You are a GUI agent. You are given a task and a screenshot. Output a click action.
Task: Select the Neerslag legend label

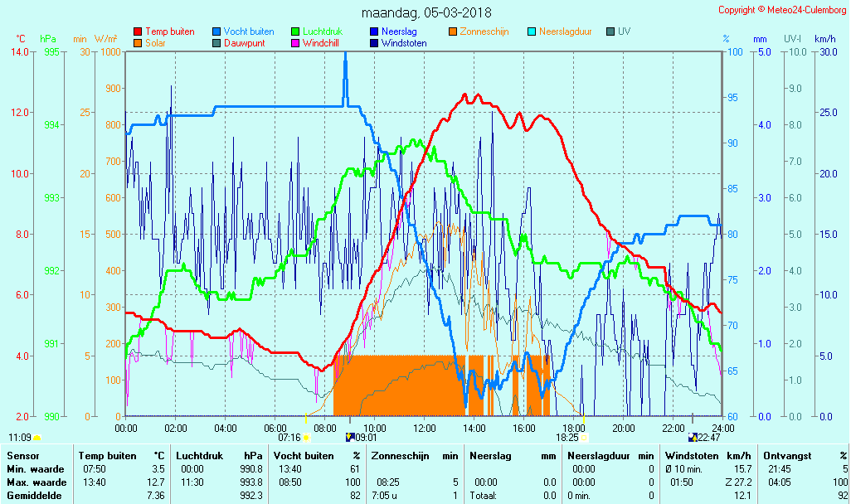coord(400,31)
